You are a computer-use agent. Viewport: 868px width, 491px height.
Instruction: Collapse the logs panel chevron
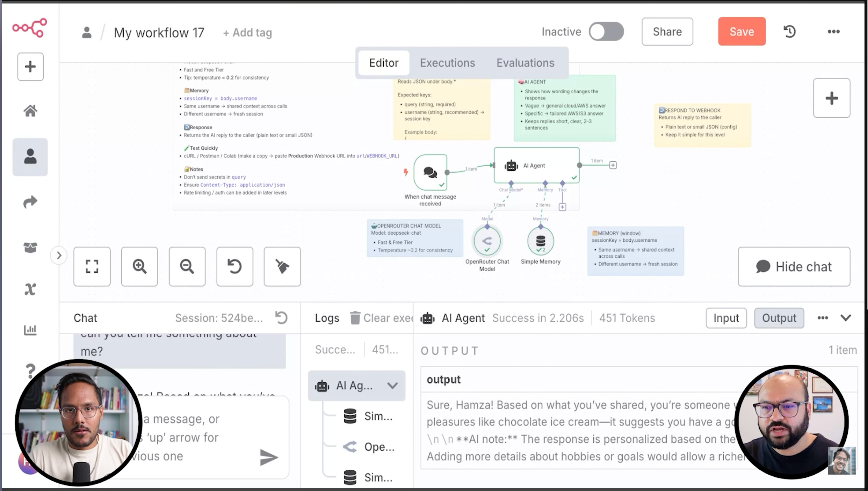pos(846,318)
